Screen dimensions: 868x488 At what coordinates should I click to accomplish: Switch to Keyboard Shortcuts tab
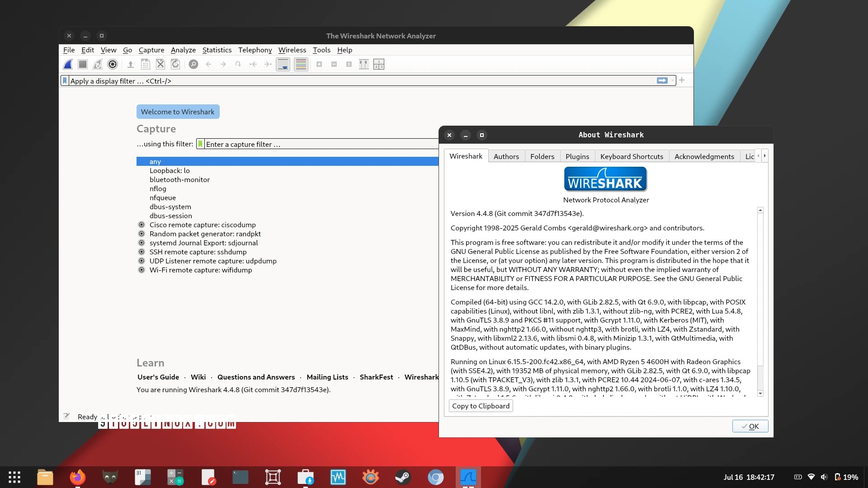[x=632, y=156]
